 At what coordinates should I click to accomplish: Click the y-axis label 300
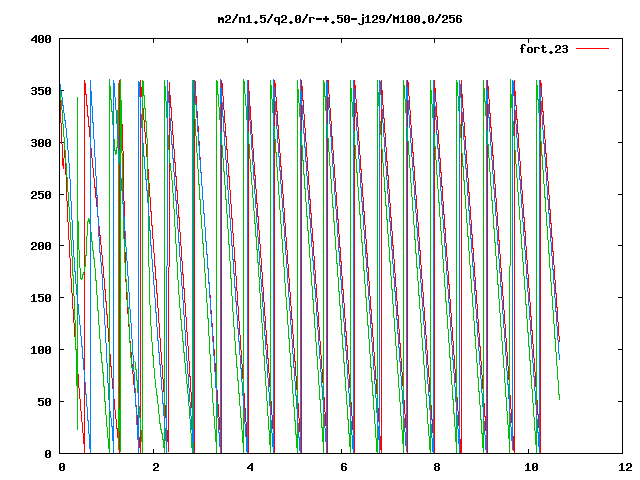tap(41, 143)
